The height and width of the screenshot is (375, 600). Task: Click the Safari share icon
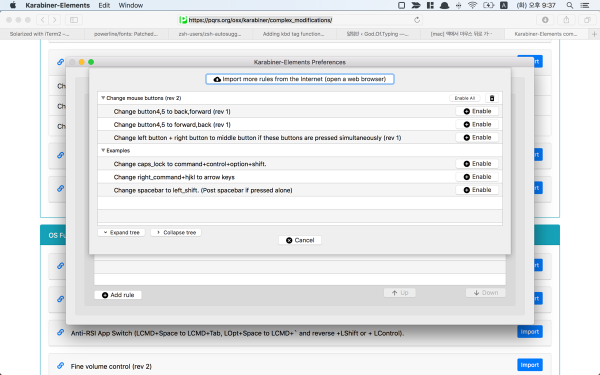pos(566,20)
